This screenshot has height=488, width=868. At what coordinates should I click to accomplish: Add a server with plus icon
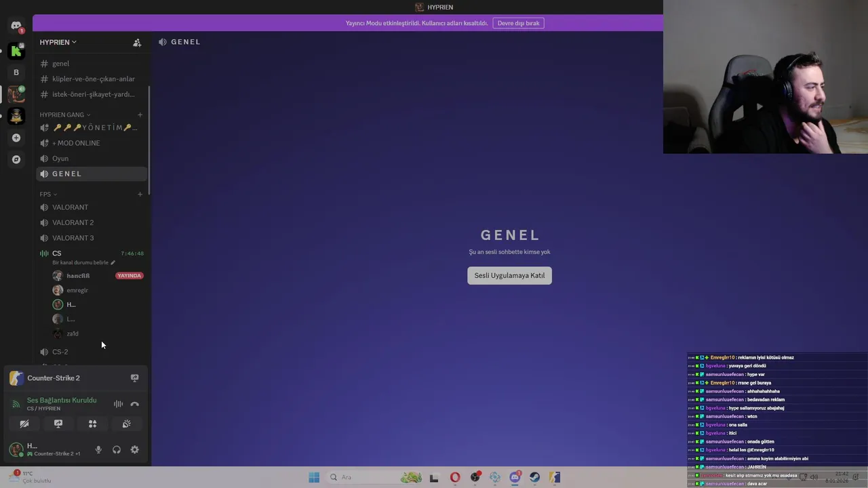(x=16, y=138)
